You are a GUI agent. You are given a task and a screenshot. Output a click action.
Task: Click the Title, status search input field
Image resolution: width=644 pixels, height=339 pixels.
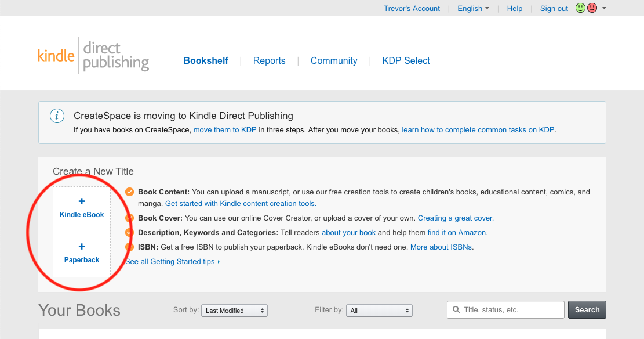coord(510,310)
